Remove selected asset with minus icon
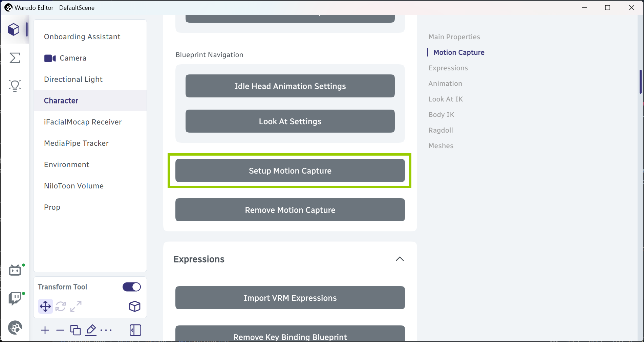Viewport: 644px width, 342px height. point(60,330)
